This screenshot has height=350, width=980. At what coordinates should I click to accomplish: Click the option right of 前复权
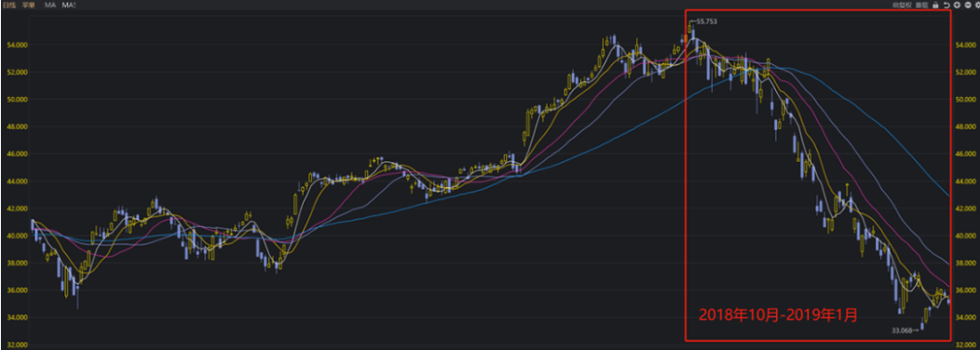[922, 5]
